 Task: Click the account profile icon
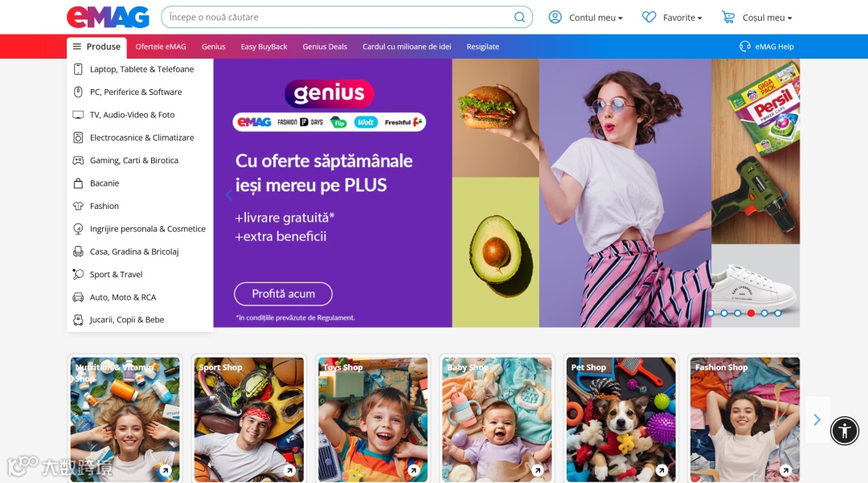pyautogui.click(x=555, y=17)
